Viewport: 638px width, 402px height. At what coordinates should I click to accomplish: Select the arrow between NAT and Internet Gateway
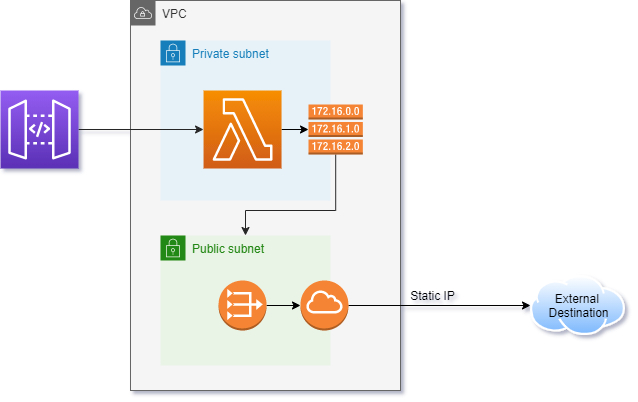(282, 304)
